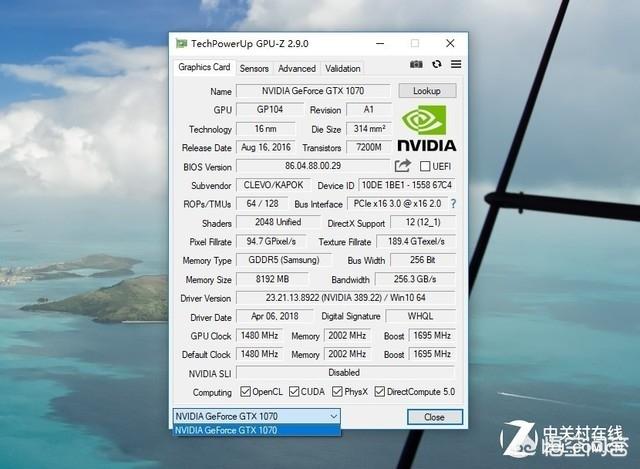The image size is (640, 469).
Task: Click the Bus Interface question mark
Action: pyautogui.click(x=453, y=204)
